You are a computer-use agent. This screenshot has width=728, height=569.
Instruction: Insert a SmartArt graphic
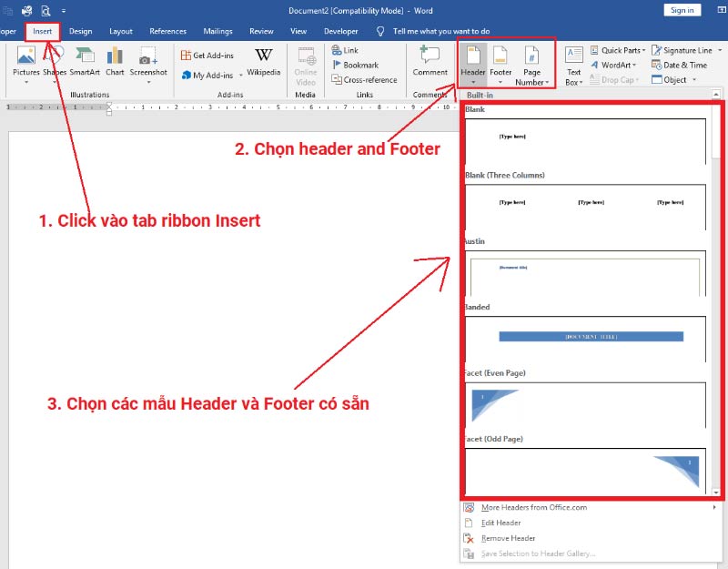(x=85, y=61)
